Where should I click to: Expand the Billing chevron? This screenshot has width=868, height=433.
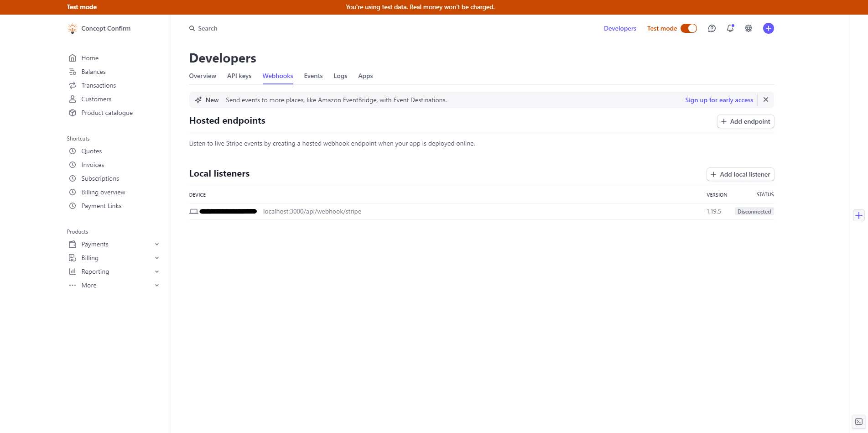click(x=157, y=258)
